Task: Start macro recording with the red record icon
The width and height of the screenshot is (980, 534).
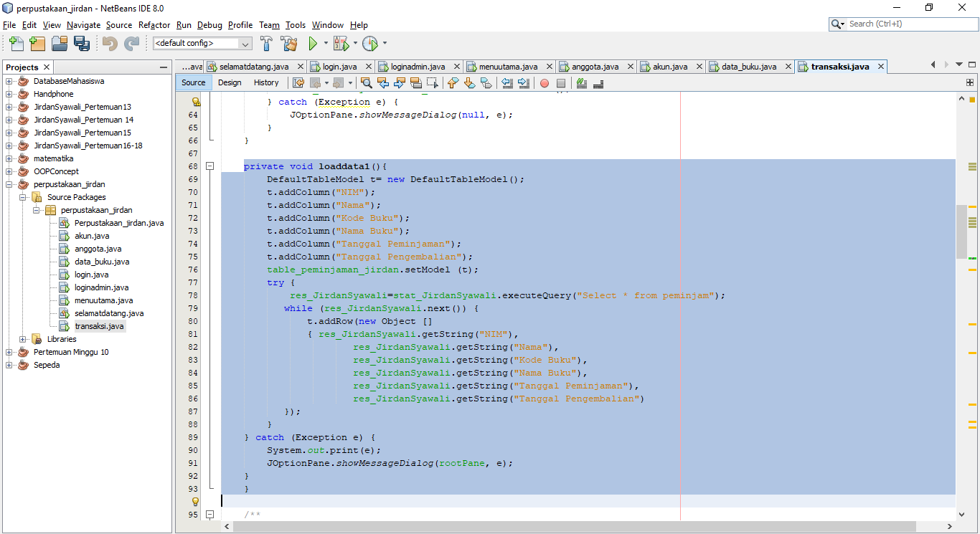Action: click(x=546, y=82)
